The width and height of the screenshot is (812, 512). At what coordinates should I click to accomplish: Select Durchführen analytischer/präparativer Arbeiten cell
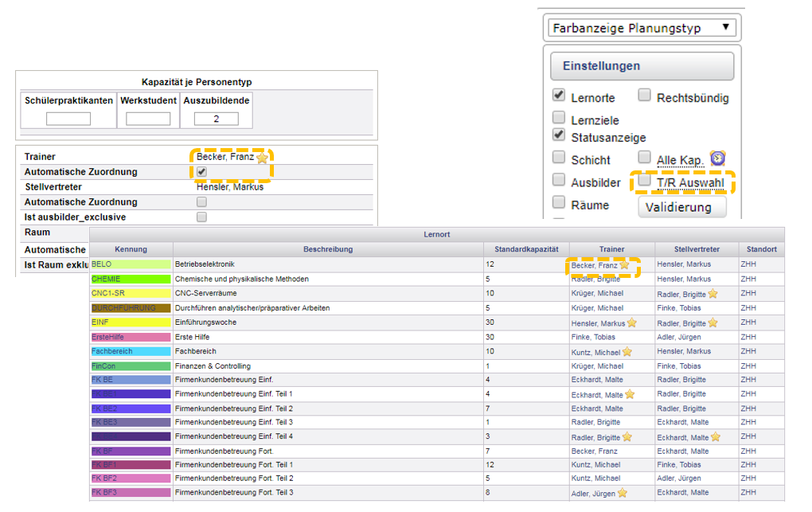[328, 308]
